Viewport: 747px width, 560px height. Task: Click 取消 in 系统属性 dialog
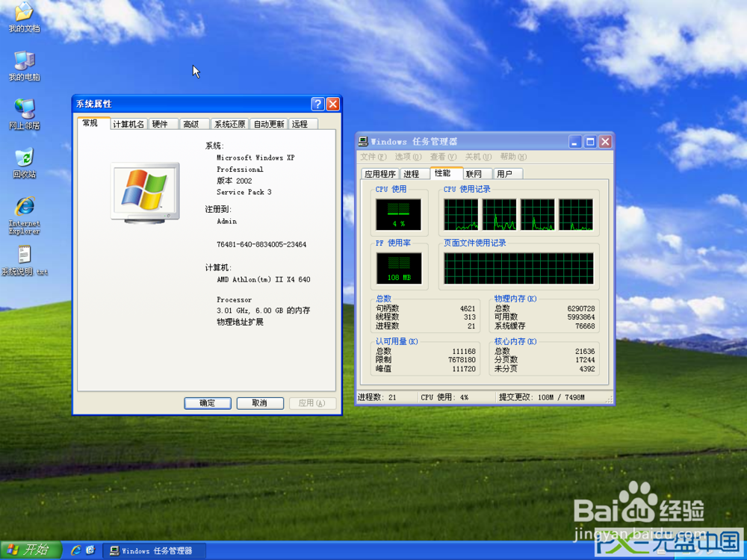pos(260,403)
